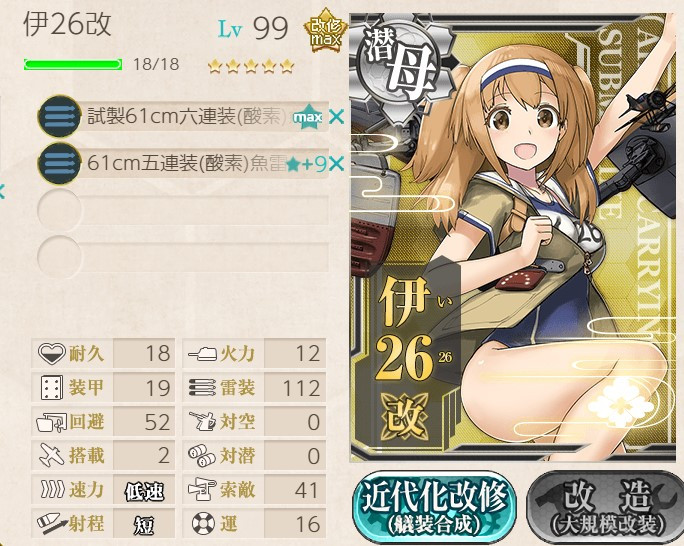The height and width of the screenshot is (546, 684).
Task: Select the third empty equipment slot
Action: [183, 211]
